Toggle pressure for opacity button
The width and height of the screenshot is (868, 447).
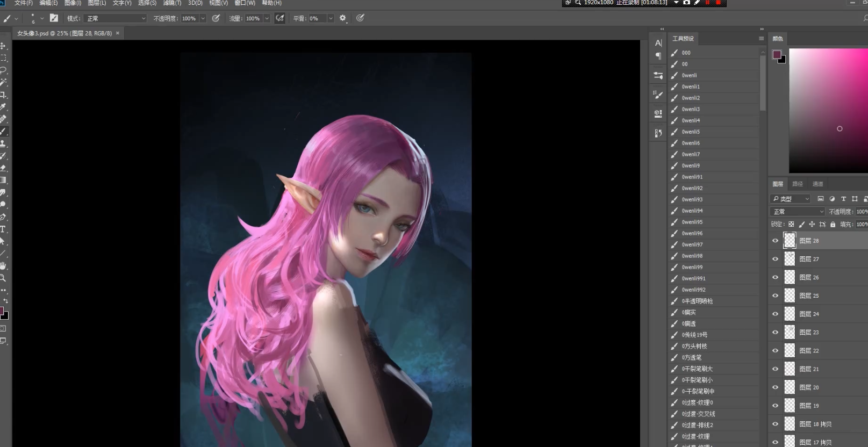click(x=216, y=18)
